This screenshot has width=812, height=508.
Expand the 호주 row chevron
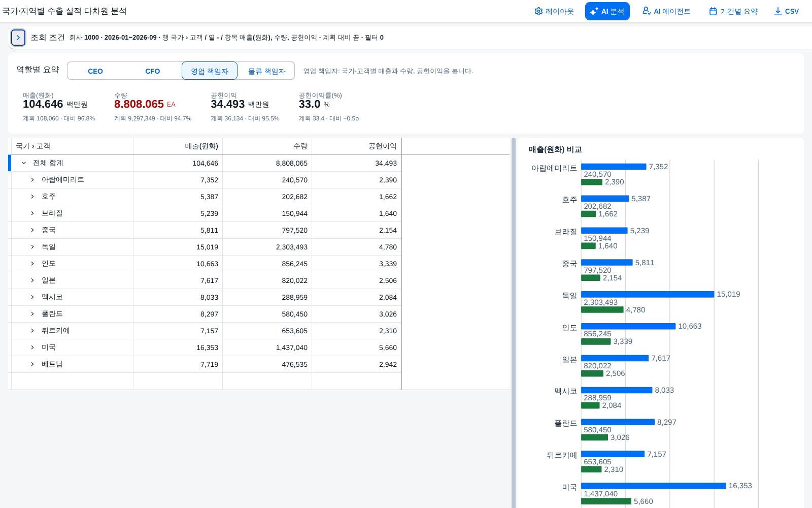click(32, 197)
